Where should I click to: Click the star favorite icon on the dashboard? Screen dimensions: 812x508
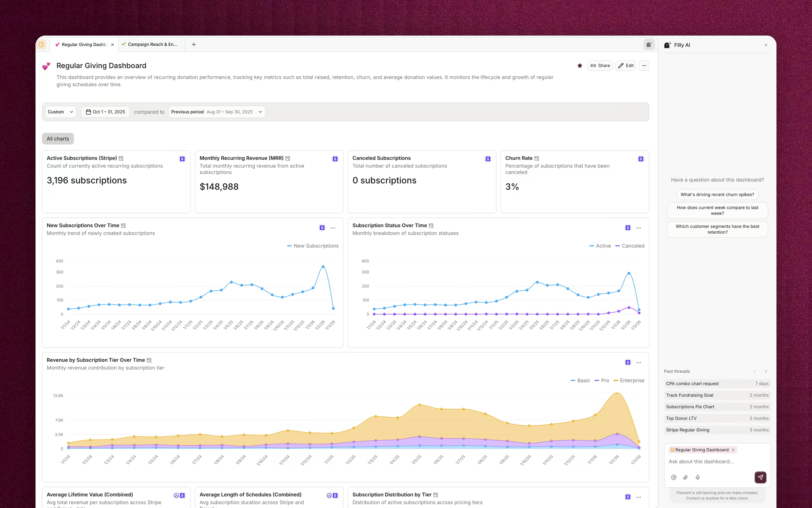click(580, 66)
